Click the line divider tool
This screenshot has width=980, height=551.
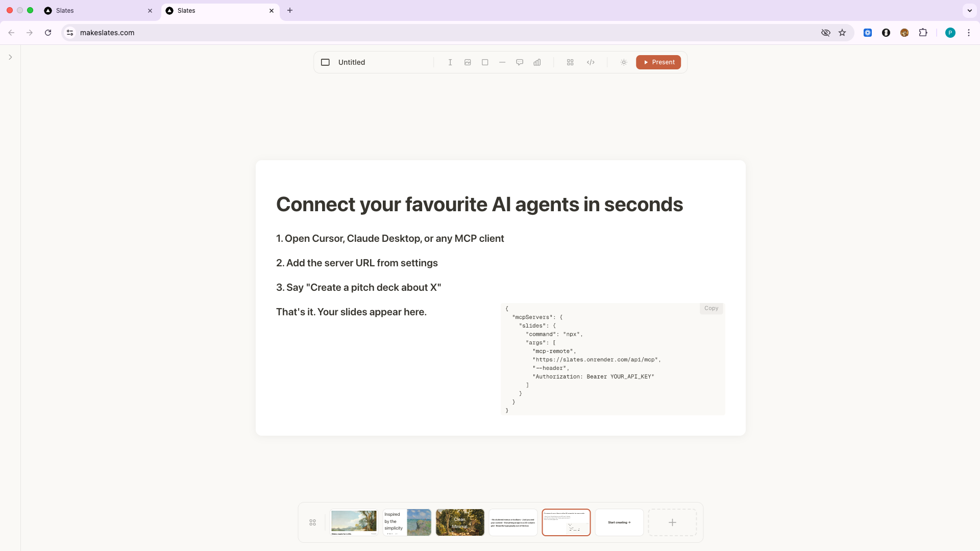tap(502, 62)
